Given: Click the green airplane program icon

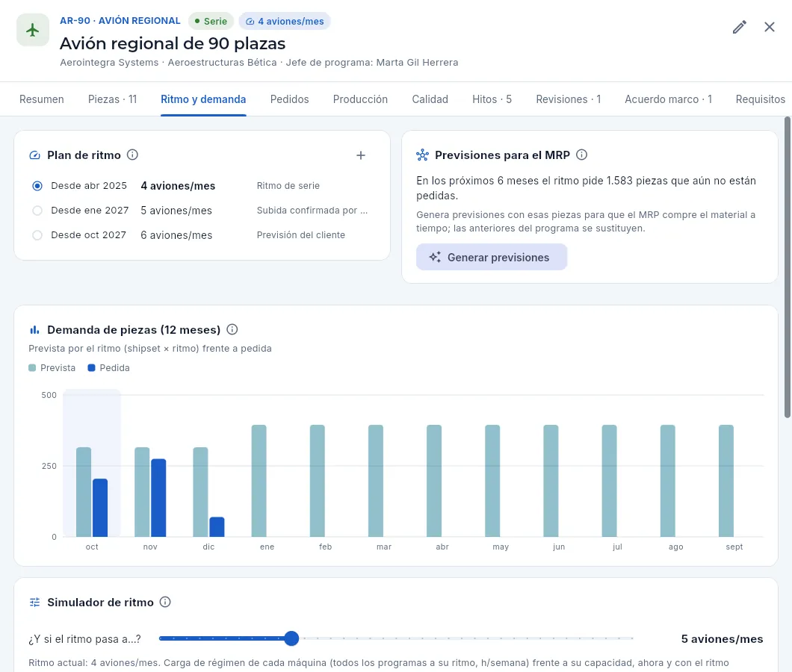Looking at the screenshot, I should (x=33, y=30).
